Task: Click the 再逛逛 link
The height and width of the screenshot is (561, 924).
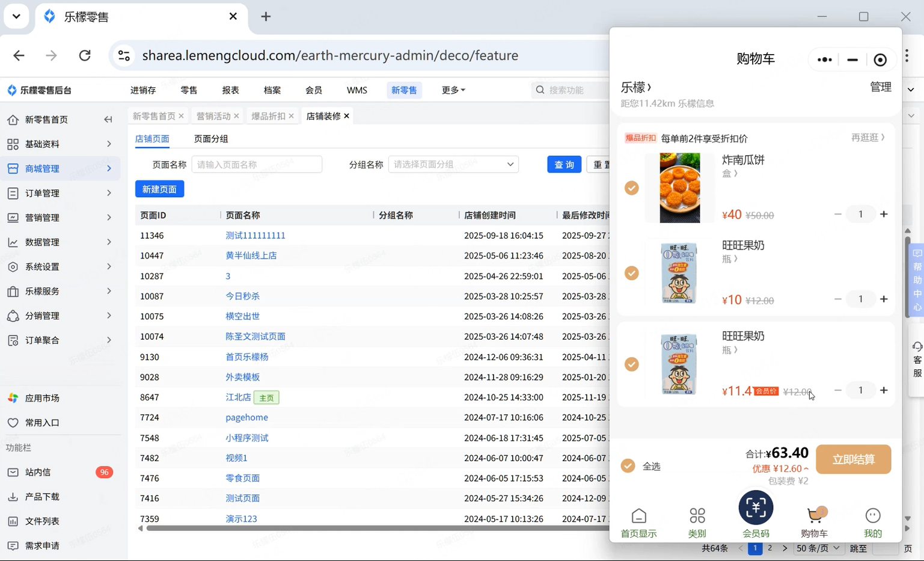Action: coord(868,138)
